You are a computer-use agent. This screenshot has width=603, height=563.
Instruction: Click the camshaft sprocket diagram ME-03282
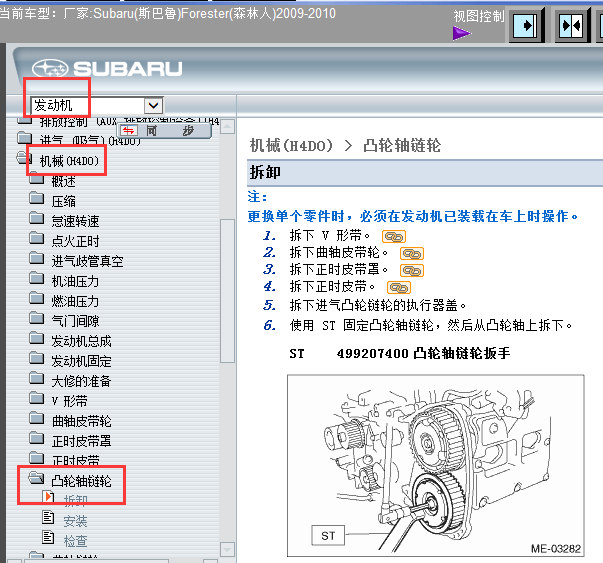tap(435, 465)
